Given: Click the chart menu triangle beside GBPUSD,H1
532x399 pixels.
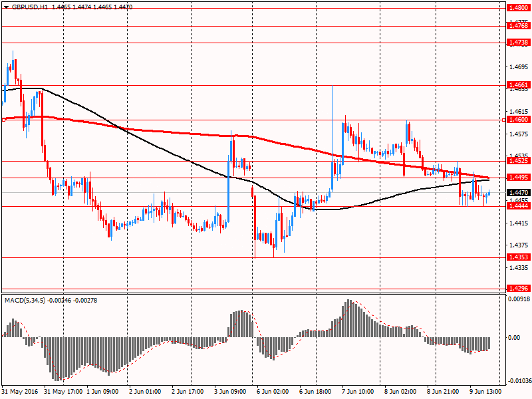Looking at the screenshot, I should 7,7.
